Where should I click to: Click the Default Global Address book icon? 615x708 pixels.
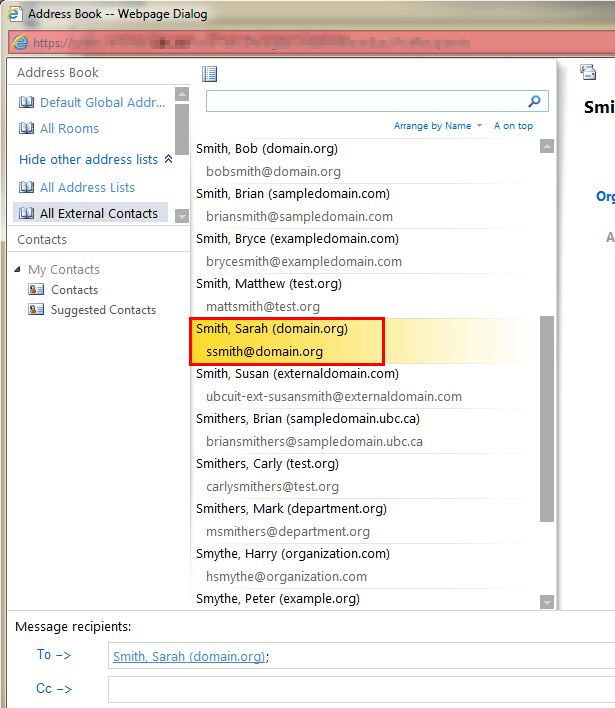26,102
